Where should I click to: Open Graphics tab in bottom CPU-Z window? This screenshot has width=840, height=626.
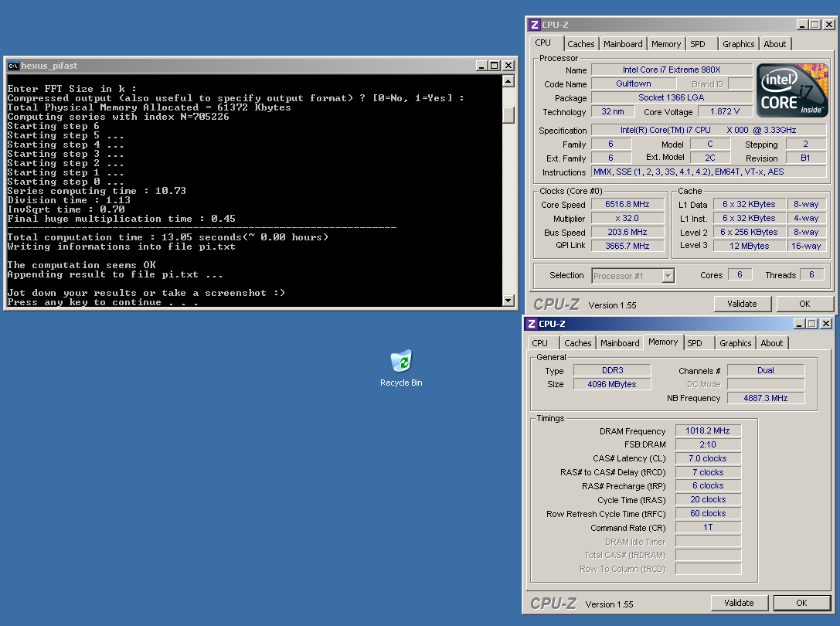(735, 343)
